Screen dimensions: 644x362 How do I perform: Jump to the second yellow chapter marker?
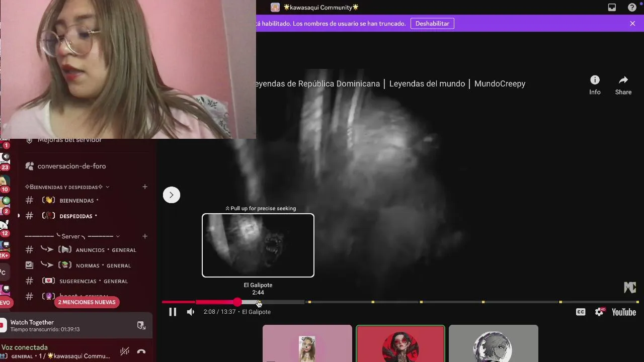pyautogui.click(x=373, y=302)
